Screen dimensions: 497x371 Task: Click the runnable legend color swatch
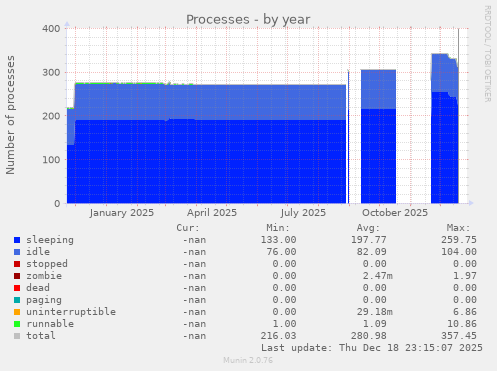tap(17, 324)
